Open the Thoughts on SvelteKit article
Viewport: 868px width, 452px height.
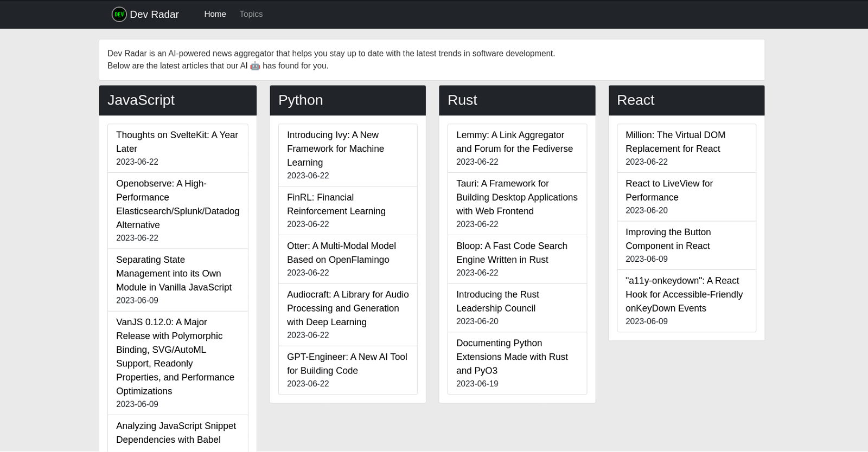177,141
